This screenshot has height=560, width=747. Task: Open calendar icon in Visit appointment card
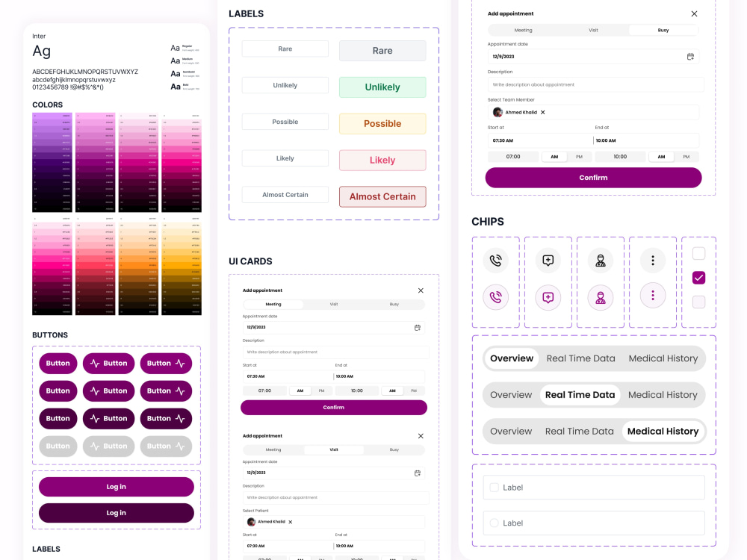click(418, 473)
